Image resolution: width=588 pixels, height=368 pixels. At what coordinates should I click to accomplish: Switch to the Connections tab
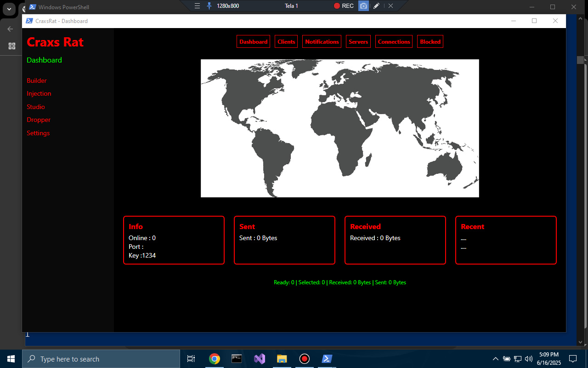(x=394, y=41)
